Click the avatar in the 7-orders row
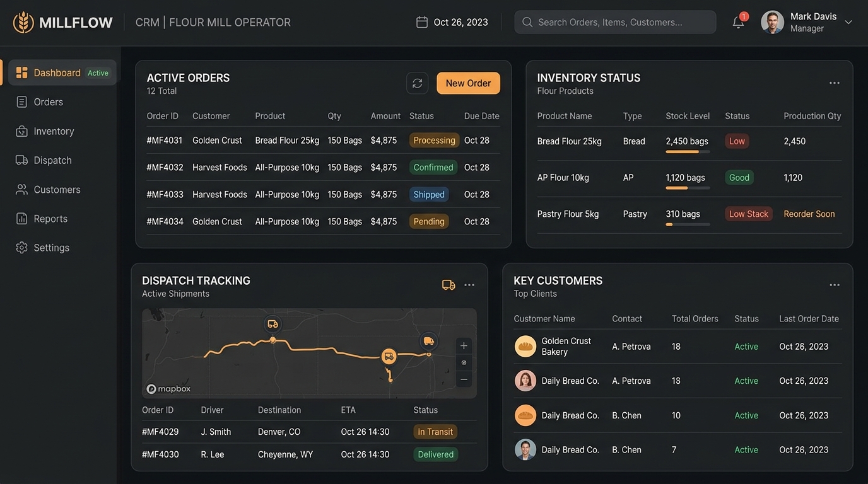868x484 pixels. coord(525,449)
